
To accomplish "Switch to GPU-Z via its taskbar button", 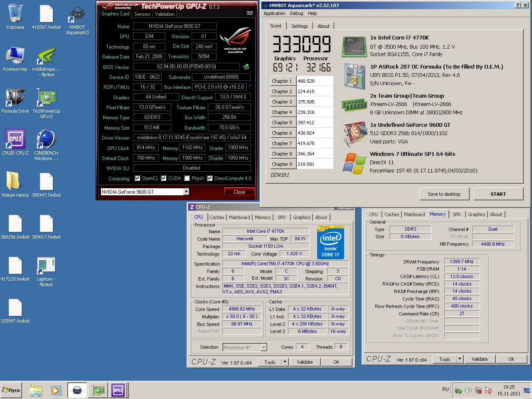I will coord(99,391).
